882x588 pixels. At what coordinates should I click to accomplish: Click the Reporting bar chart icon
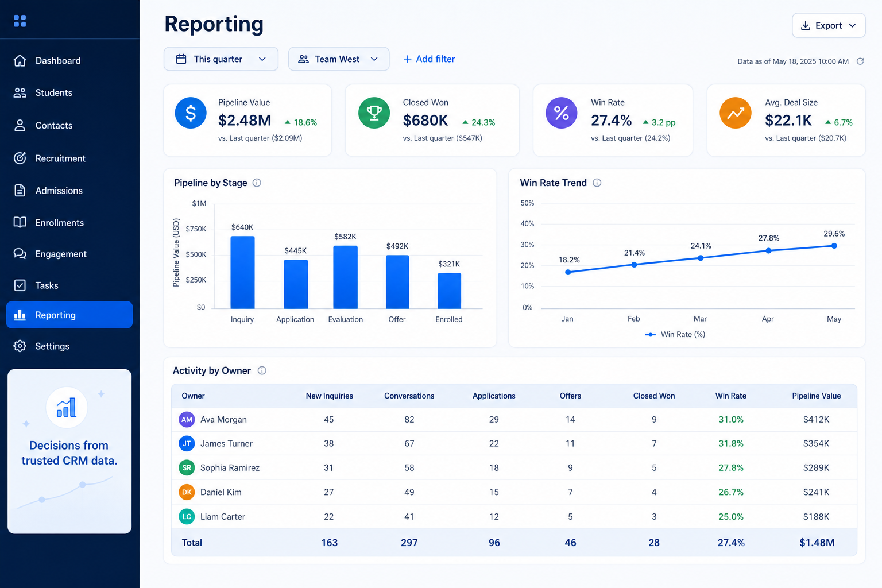tap(20, 315)
